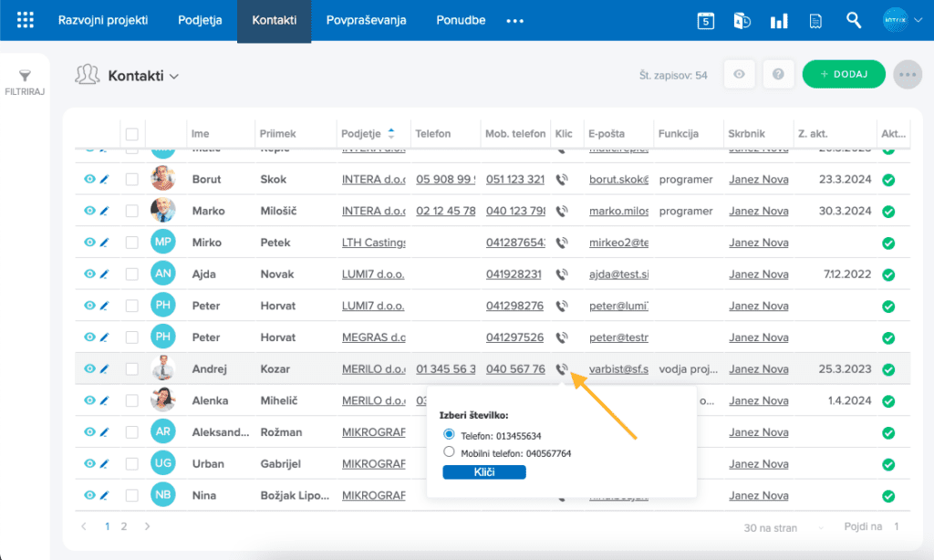Click the search magnifier icon

[853, 20]
